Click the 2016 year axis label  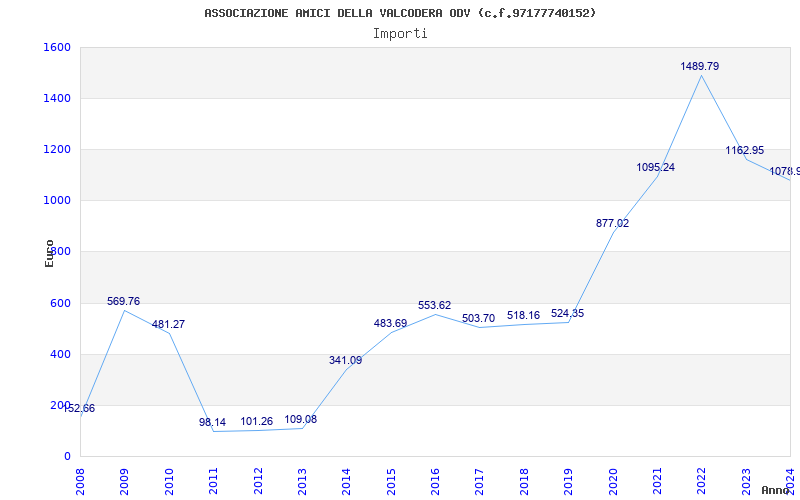(435, 482)
